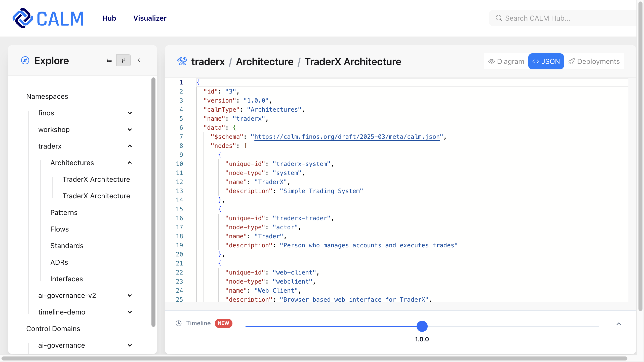This screenshot has width=644, height=362.
Task: Click the "traderx-trader" unique-id value
Action: click(301, 218)
